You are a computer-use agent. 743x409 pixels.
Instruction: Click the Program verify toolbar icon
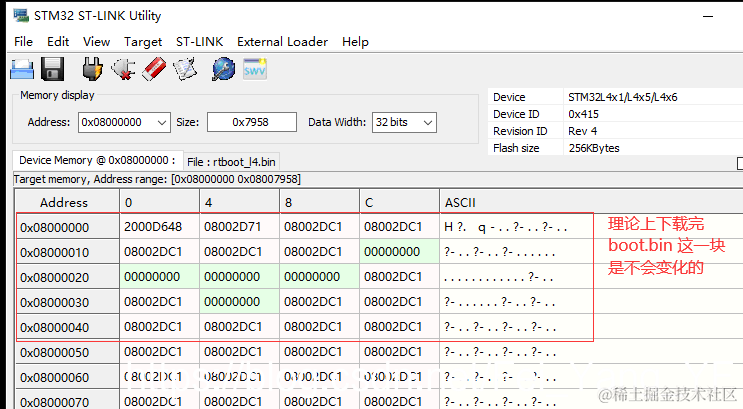point(185,69)
